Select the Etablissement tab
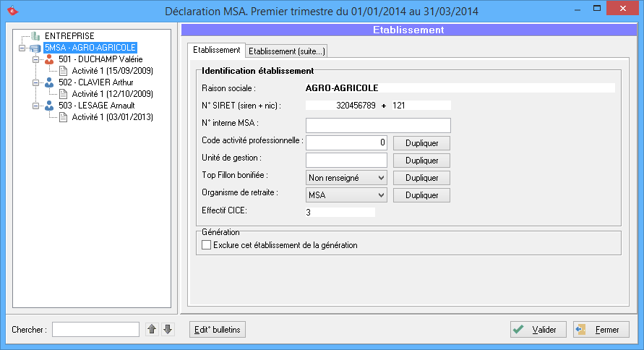644x350 pixels. [x=216, y=51]
